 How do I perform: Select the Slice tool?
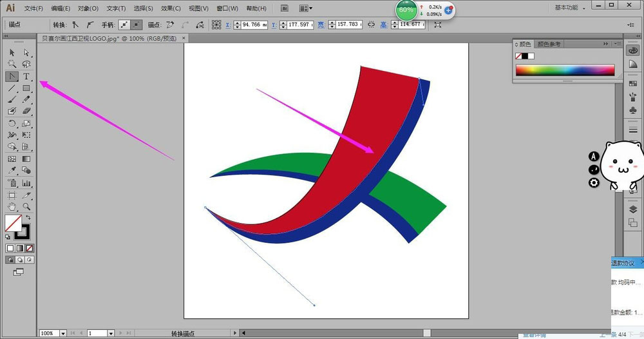[x=26, y=195]
